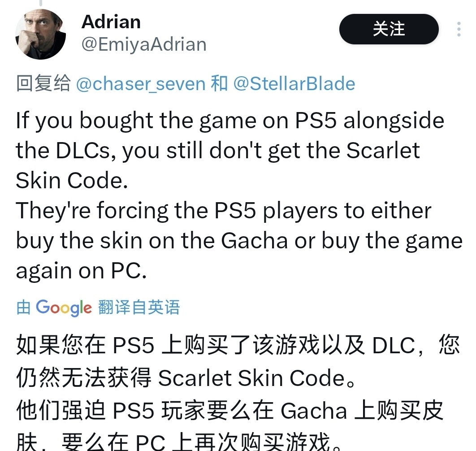Click the English line 'again on PC.'

click(82, 271)
